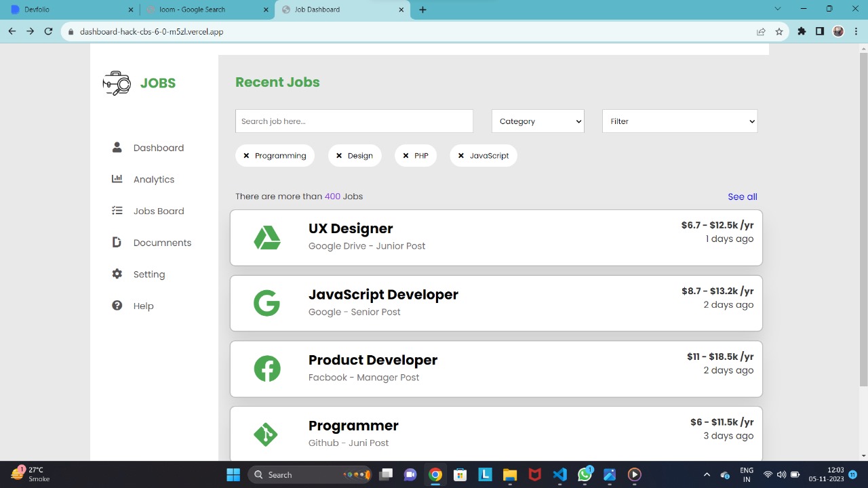Reload the page with browser refresh icon
This screenshot has height=488, width=868.
click(x=48, y=31)
